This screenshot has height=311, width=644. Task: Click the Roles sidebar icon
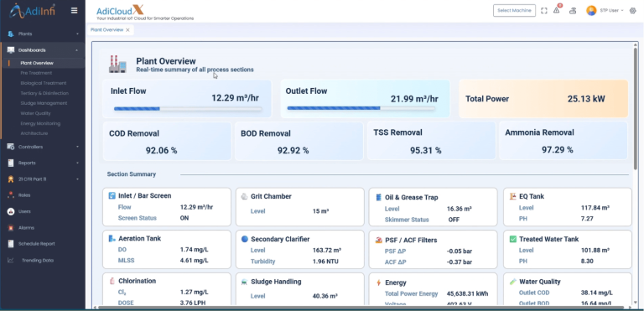[11, 195]
